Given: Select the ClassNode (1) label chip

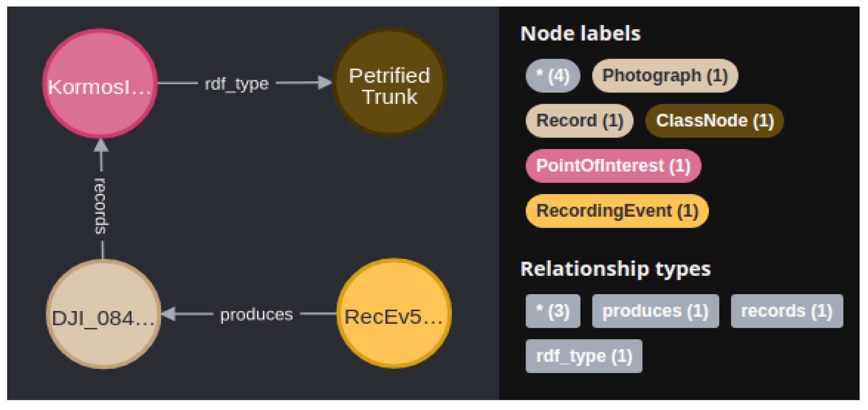Looking at the screenshot, I should click(714, 121).
